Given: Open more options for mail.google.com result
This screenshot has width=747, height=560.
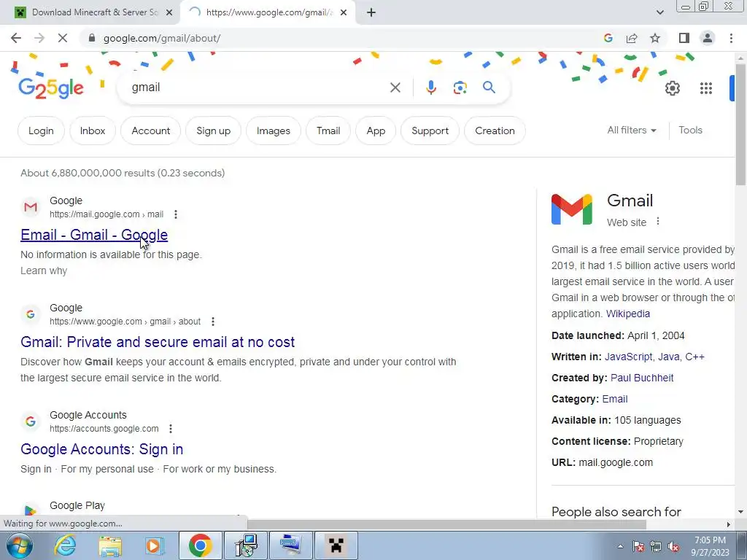Looking at the screenshot, I should coord(176,214).
